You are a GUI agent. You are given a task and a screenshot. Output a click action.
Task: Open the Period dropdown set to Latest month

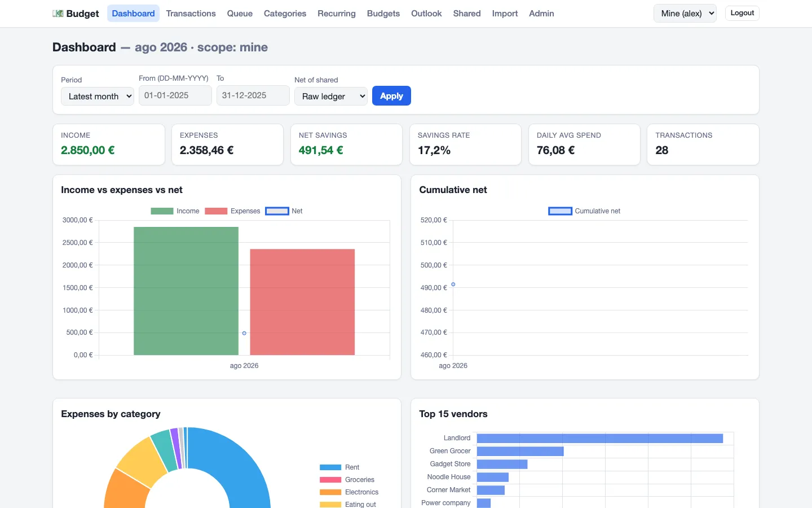98,97
